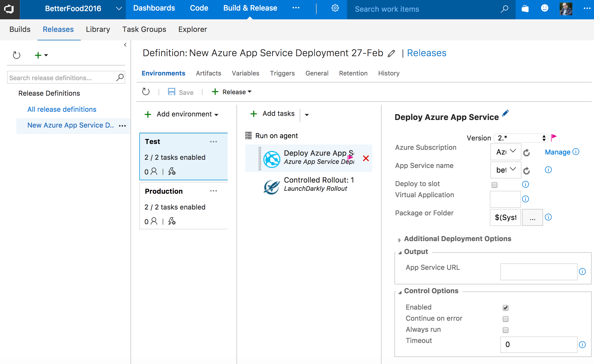Open the Visual Studio Team Services home logo
This screenshot has width=594, height=364.
(x=9, y=9)
